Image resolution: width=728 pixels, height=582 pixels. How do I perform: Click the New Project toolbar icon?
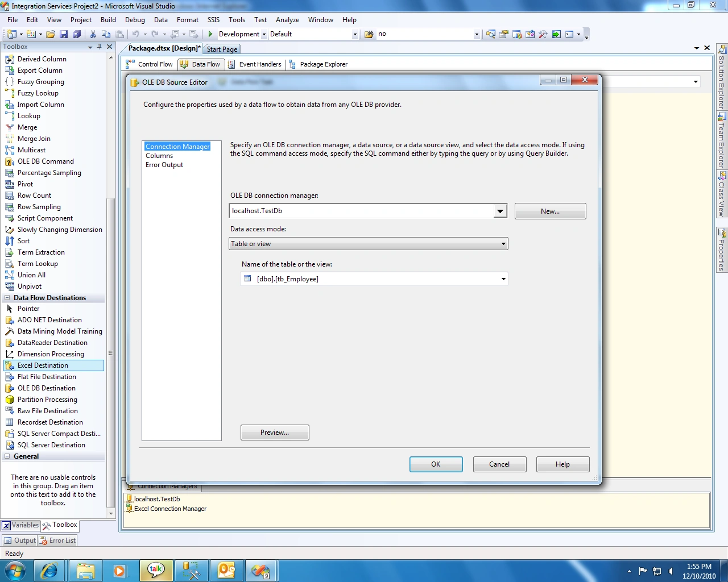point(11,34)
